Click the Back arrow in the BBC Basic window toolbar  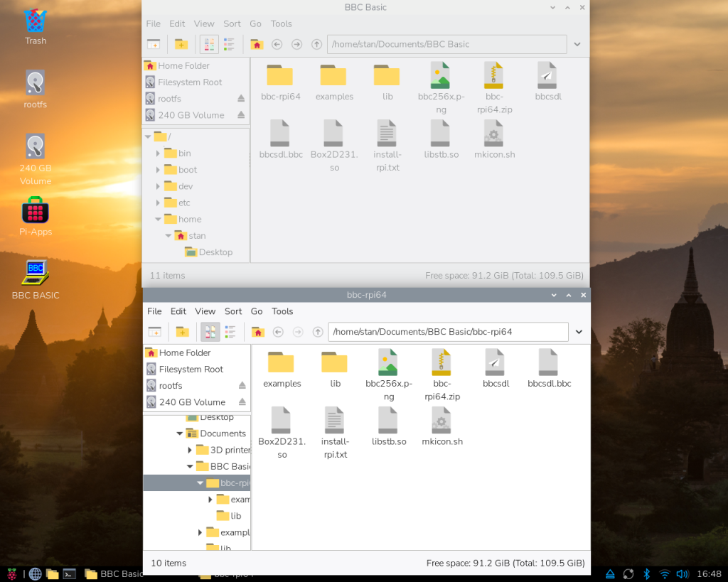(277, 44)
